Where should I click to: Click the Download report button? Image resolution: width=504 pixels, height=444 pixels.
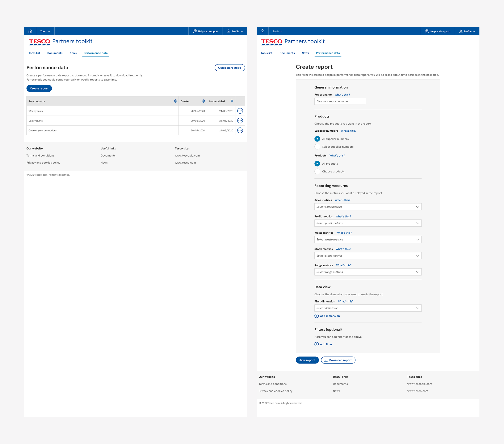click(338, 360)
